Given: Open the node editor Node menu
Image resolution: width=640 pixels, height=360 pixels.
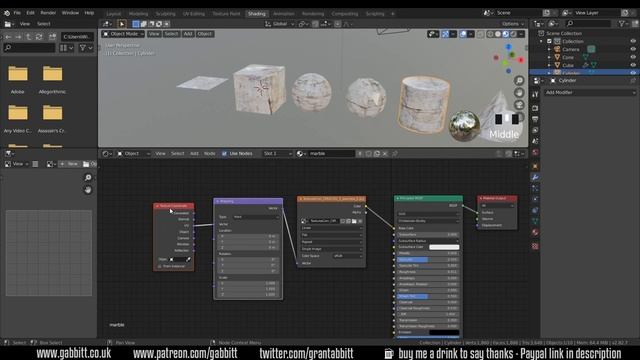Looking at the screenshot, I should point(209,153).
